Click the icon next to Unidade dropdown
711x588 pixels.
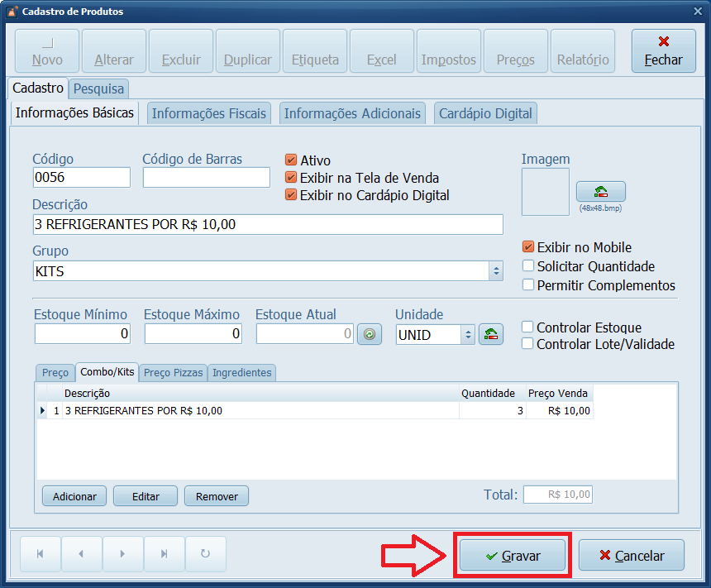491,334
